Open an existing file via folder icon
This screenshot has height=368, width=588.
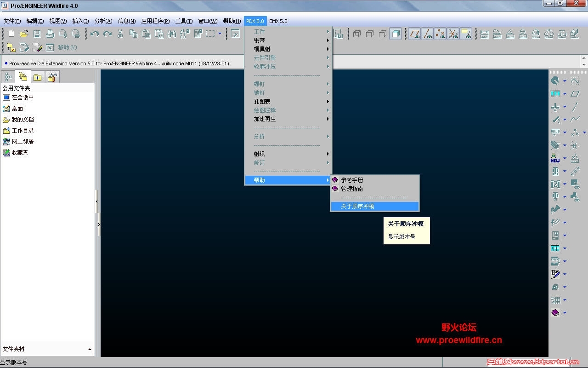tap(24, 34)
